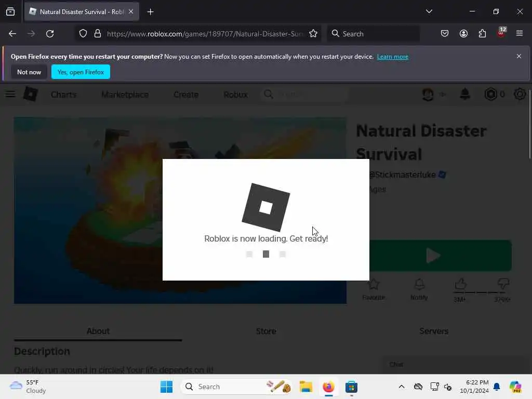
Task: Like the game with thumbs up
Action: pyautogui.click(x=460, y=284)
